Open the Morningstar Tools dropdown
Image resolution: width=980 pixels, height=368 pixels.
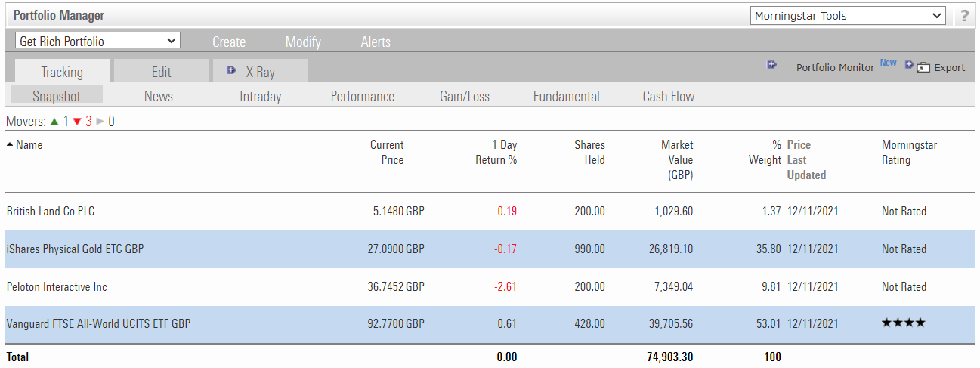pos(848,16)
